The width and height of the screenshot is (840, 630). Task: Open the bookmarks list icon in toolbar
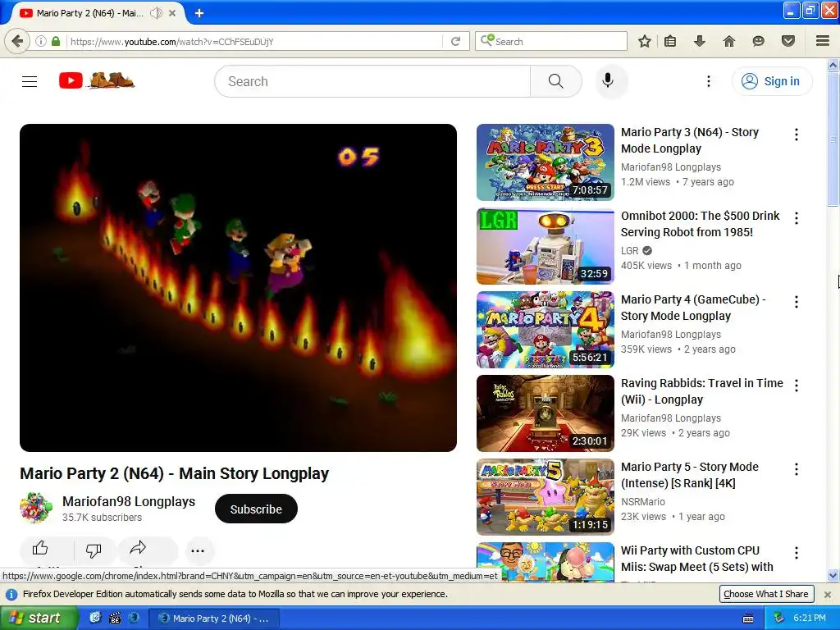point(670,41)
